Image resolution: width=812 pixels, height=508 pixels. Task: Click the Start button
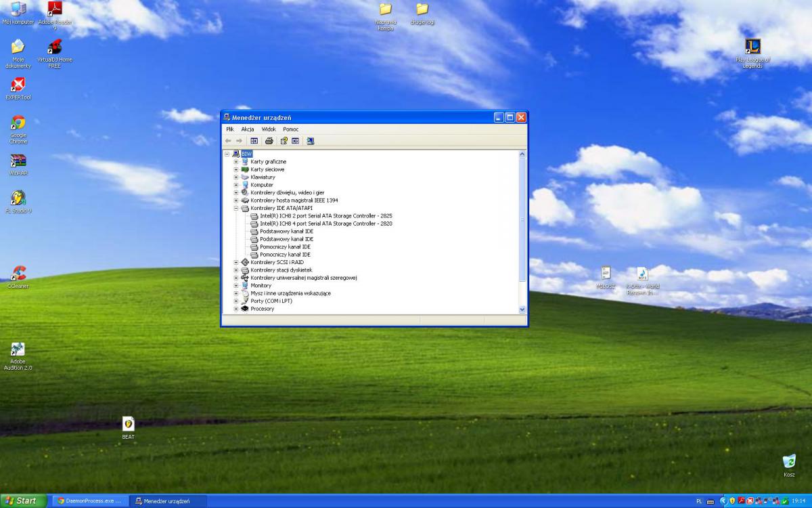24,501
